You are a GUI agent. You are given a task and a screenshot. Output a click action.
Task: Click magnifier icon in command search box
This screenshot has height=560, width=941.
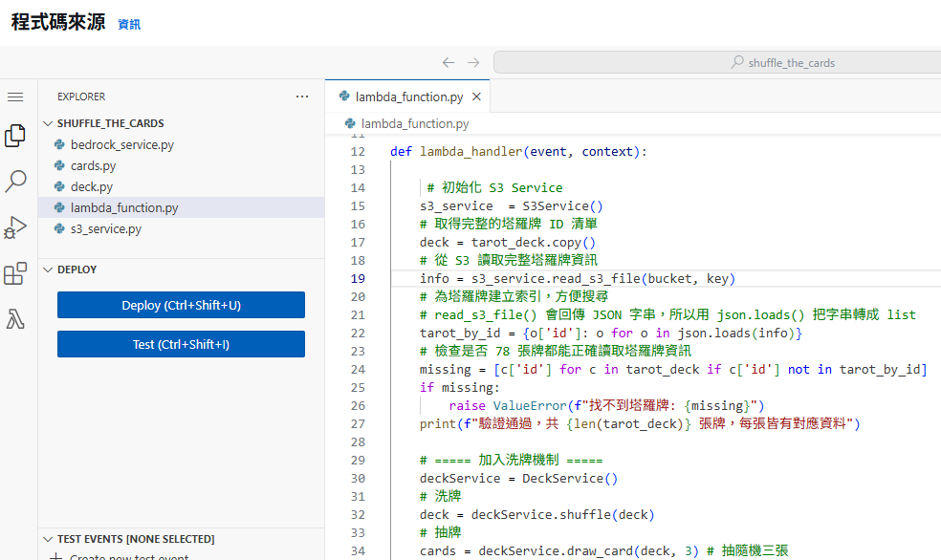click(737, 62)
